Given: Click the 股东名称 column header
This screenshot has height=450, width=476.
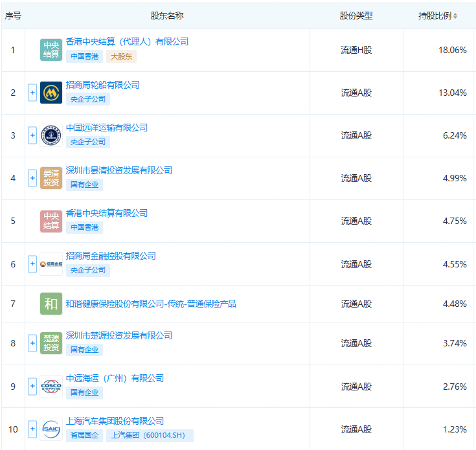Looking at the screenshot, I should tap(167, 16).
